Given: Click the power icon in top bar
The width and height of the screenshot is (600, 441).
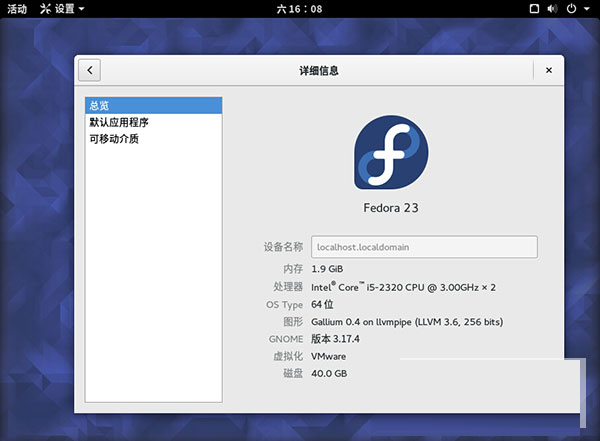Looking at the screenshot, I should (571, 8).
